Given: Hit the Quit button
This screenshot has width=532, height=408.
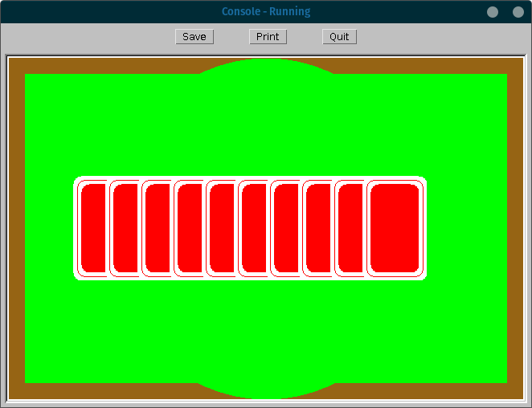Looking at the screenshot, I should point(339,37).
